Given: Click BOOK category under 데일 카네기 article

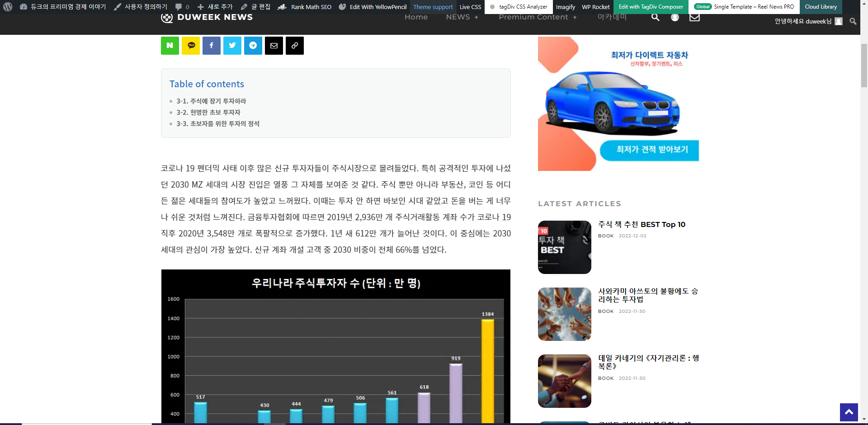Looking at the screenshot, I should point(606,378).
